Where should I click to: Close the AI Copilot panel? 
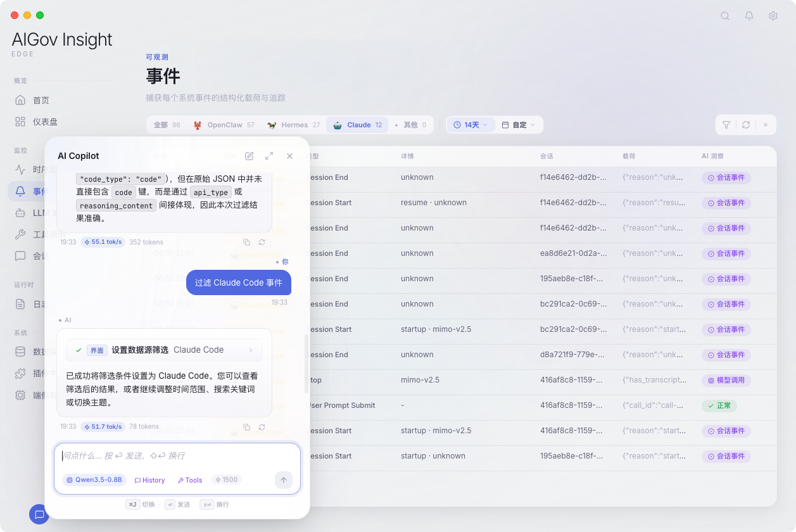(x=289, y=156)
